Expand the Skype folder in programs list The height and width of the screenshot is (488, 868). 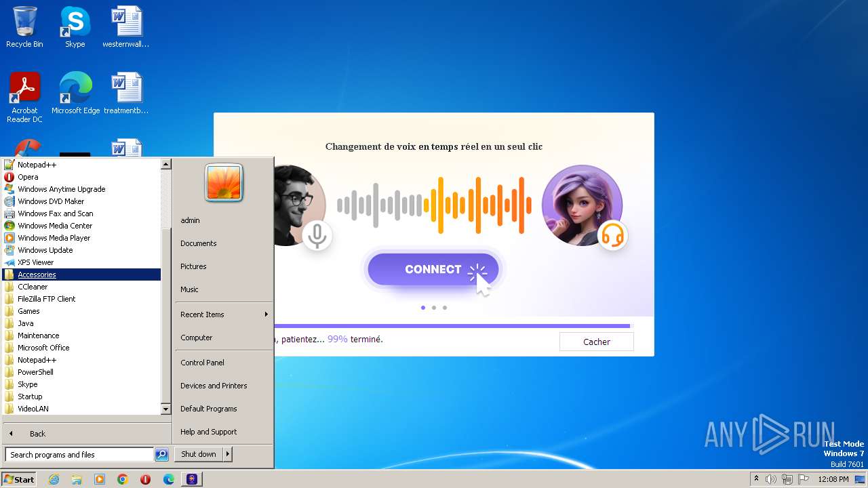coord(81,384)
